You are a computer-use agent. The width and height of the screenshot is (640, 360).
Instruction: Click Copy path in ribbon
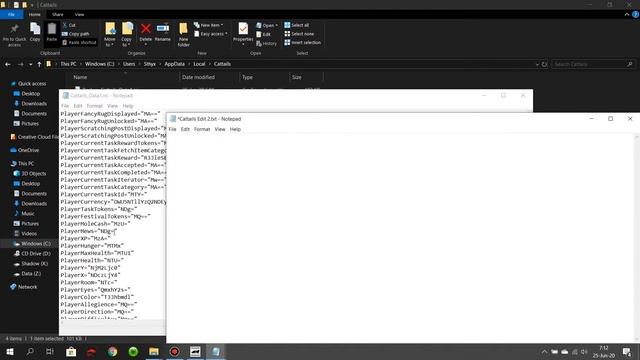(x=76, y=34)
